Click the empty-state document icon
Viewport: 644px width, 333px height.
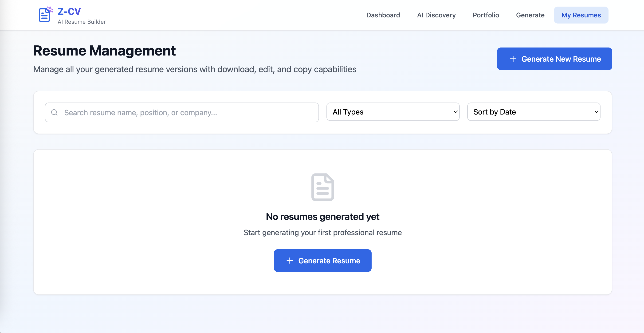click(322, 187)
